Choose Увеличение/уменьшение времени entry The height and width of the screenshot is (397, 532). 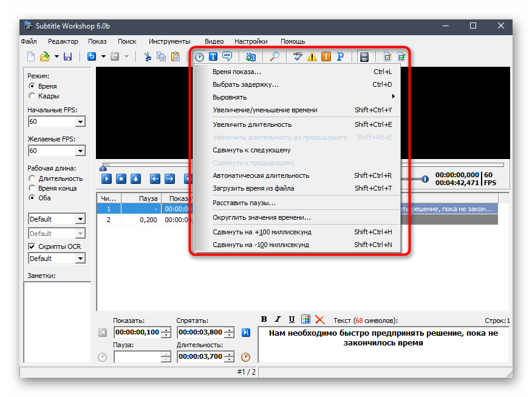(296, 110)
